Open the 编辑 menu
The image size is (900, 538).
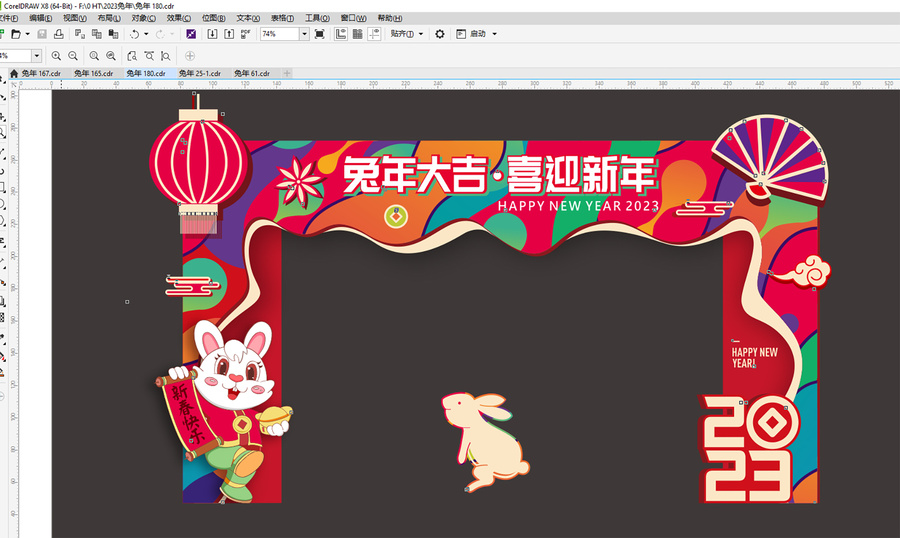pos(40,18)
